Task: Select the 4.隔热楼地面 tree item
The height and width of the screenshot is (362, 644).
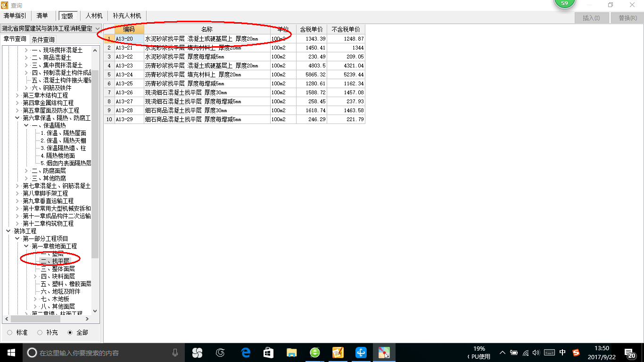Action: (58, 156)
